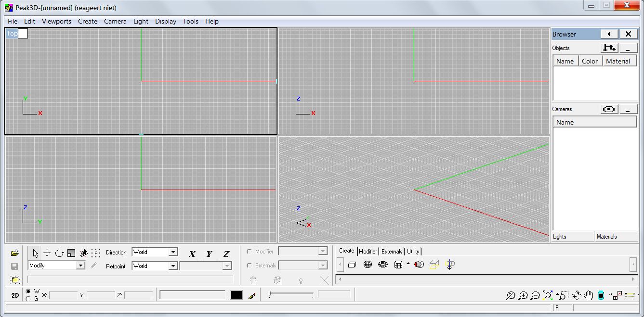
Task: Click the black color swatch
Action: point(236,295)
